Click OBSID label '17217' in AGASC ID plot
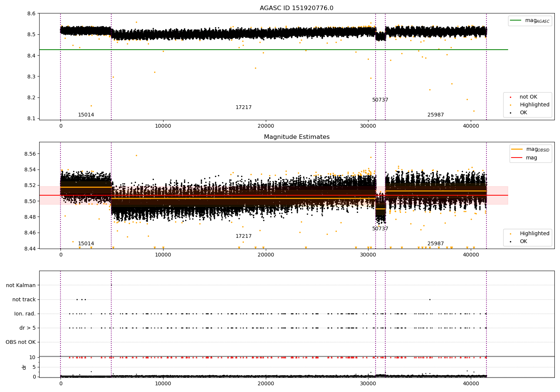The width and height of the screenshot is (560, 392). click(243, 108)
